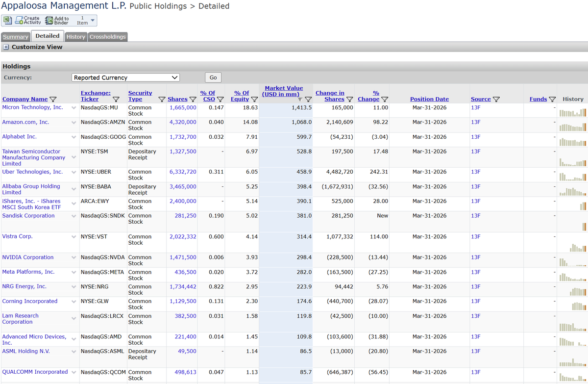Screen dimensions: 588x384
Task: Click the Create Activity toolbar button
Action: pos(28,20)
